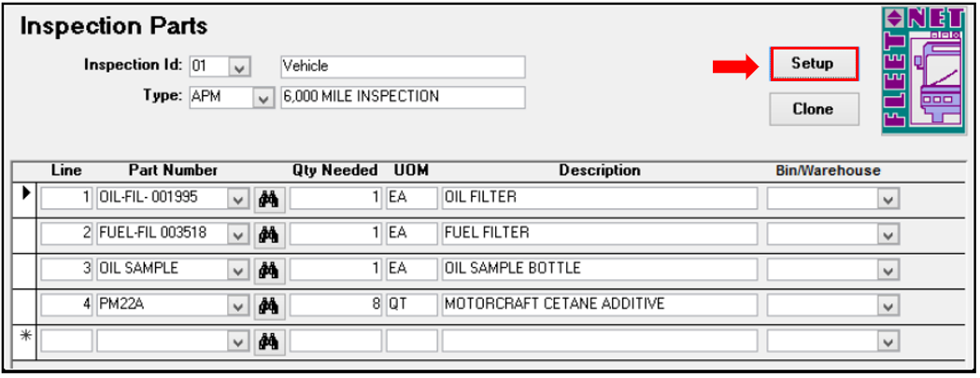Expand the Type APM dropdown
This screenshot has width=980, height=378.
263,97
